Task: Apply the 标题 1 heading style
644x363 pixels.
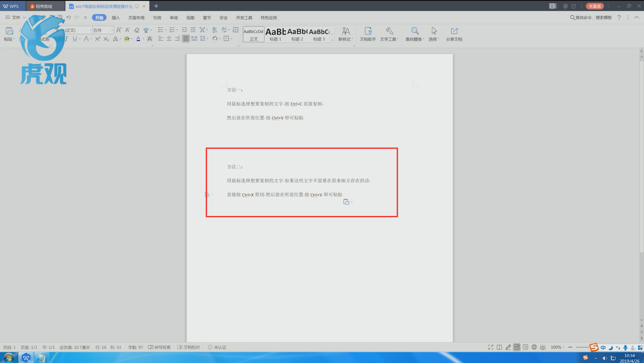Action: pyautogui.click(x=275, y=34)
